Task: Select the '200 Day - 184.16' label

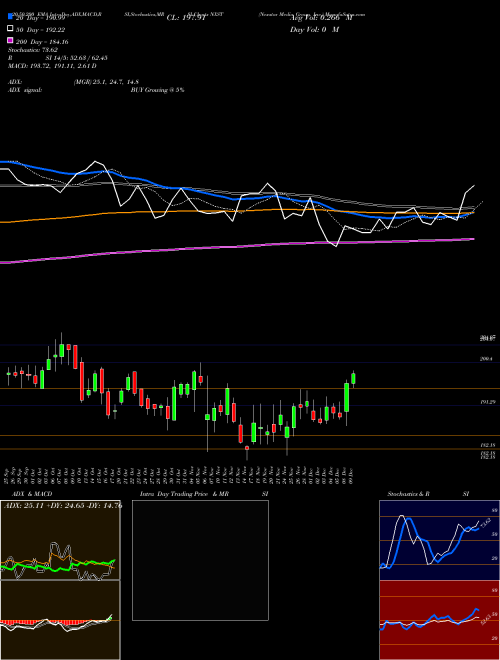Action: coord(42,42)
